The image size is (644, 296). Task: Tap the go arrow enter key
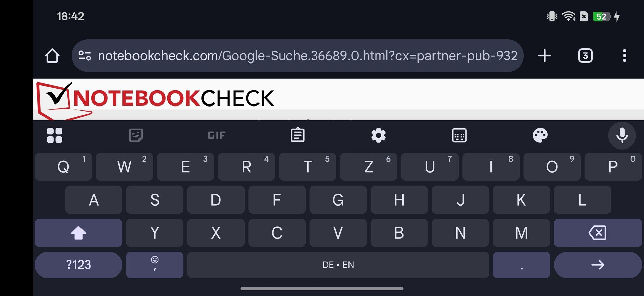pyautogui.click(x=598, y=265)
